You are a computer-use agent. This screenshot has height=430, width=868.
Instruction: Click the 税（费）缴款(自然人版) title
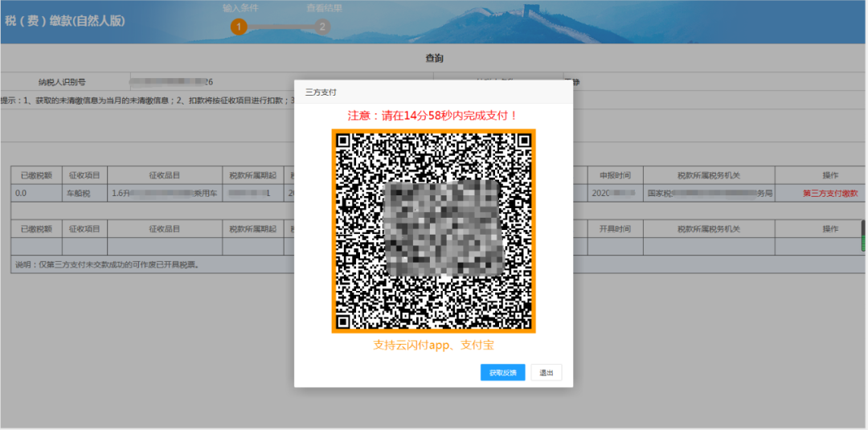65,22
